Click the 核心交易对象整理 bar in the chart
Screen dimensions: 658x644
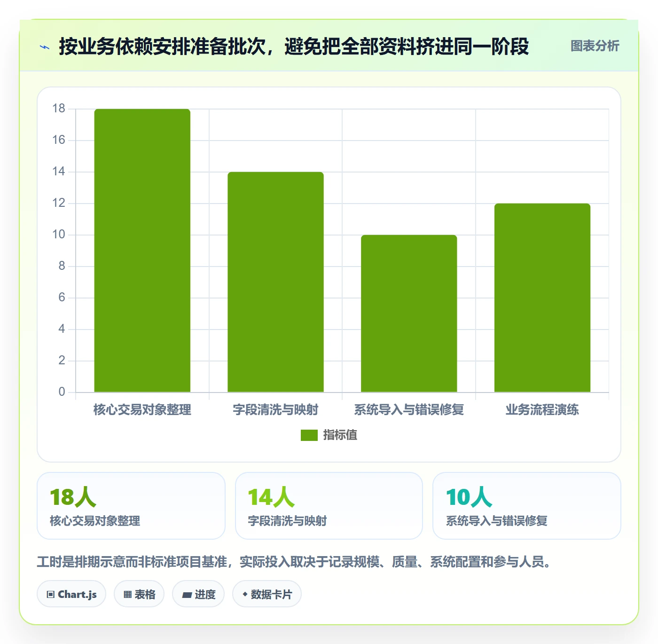click(142, 251)
